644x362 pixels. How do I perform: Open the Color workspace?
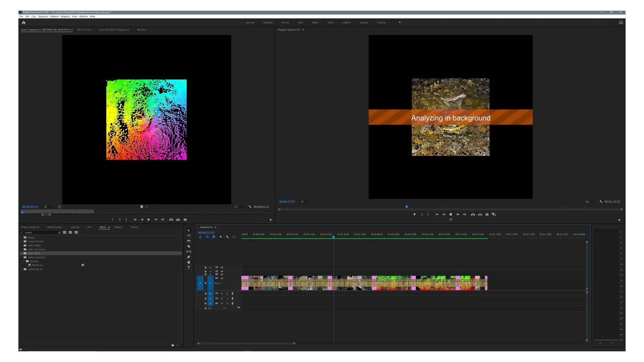pyautogui.click(x=300, y=23)
